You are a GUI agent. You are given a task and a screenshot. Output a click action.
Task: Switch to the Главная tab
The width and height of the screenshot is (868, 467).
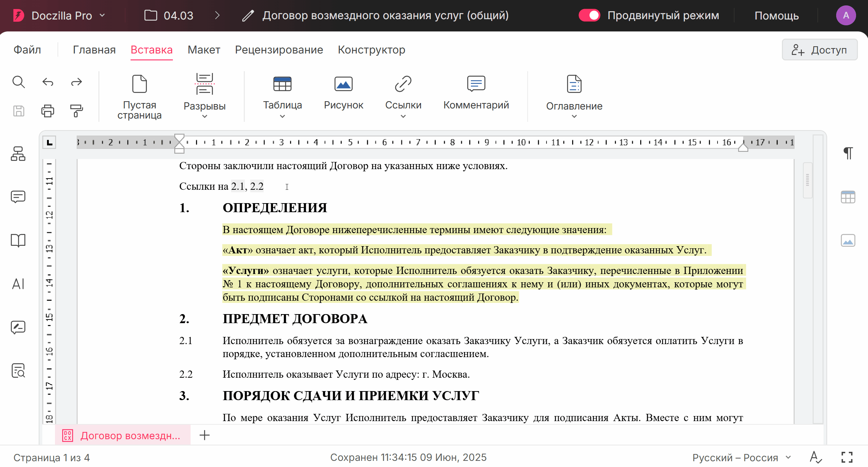(x=94, y=50)
